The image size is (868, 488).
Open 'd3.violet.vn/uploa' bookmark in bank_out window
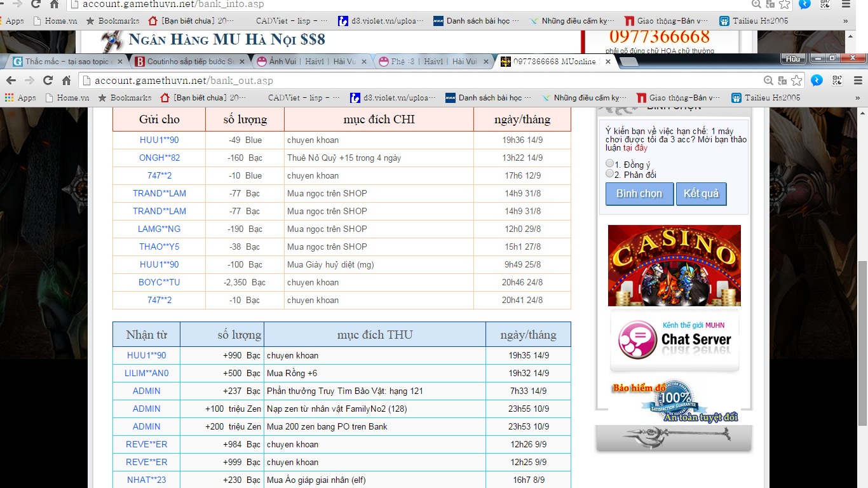pyautogui.click(x=393, y=98)
